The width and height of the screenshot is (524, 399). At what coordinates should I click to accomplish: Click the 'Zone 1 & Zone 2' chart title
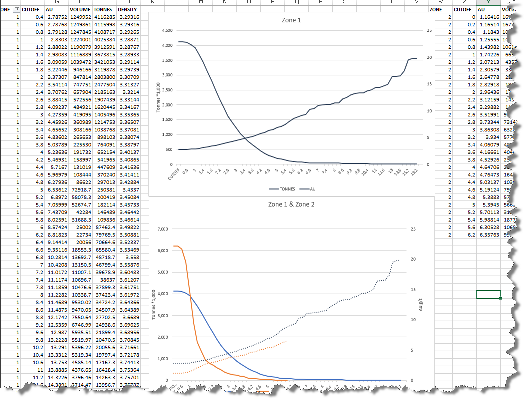pos(291,204)
